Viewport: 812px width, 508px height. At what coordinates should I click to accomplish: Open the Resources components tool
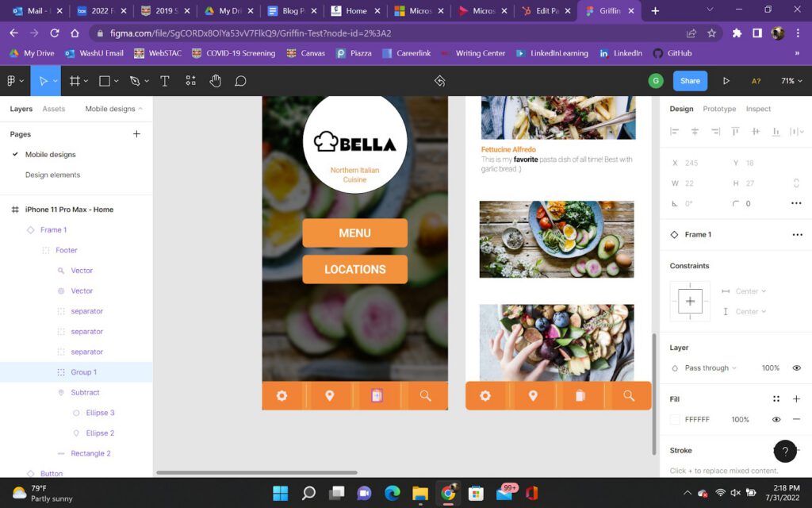(190, 81)
